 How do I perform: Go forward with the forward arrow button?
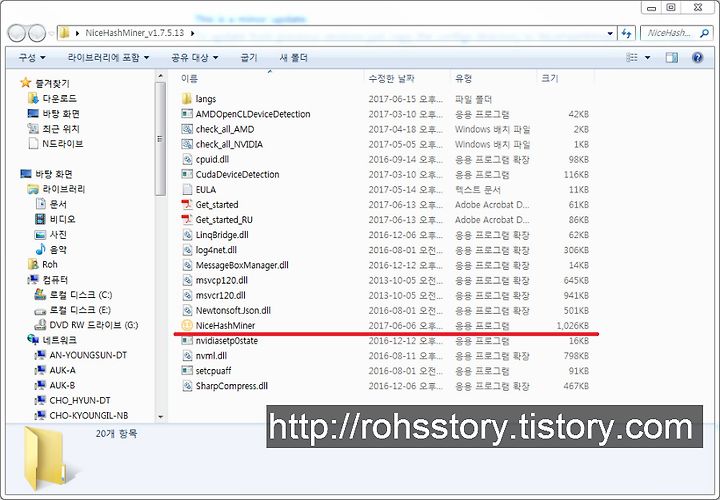(x=37, y=33)
